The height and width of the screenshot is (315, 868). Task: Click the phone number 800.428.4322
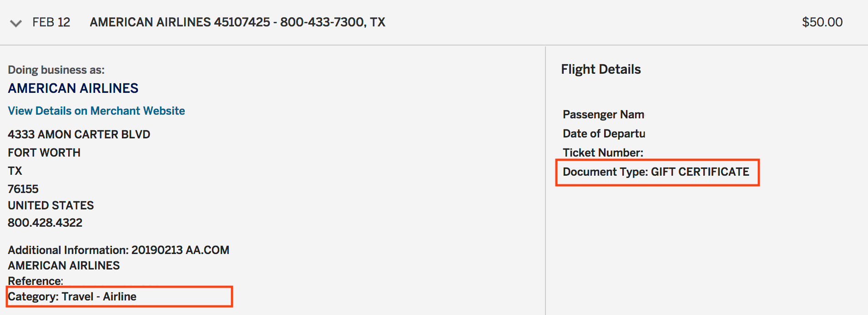coord(45,223)
